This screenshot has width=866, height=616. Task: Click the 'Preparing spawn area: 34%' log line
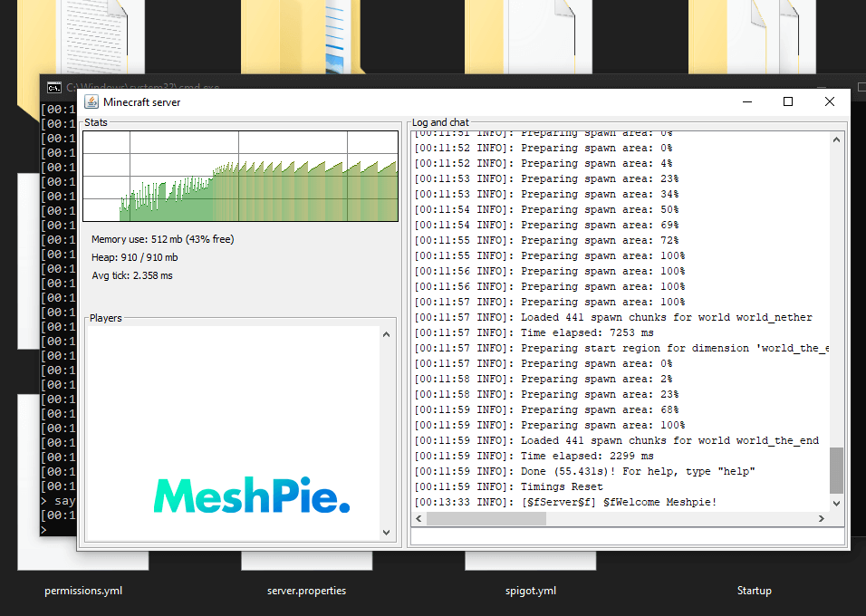546,195
